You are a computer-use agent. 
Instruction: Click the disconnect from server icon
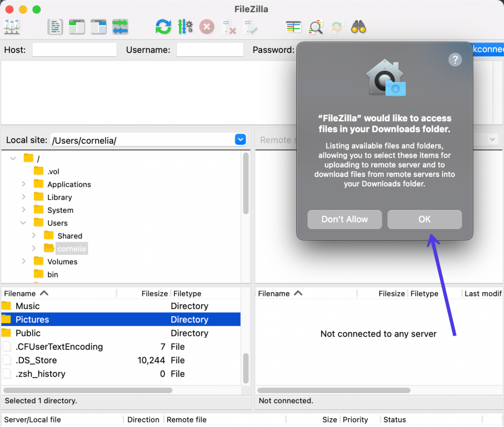(x=228, y=27)
